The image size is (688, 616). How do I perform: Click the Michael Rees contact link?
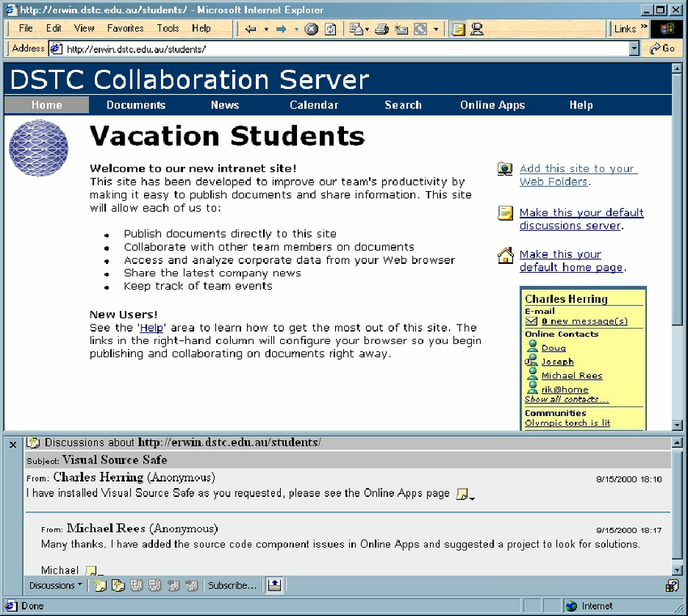571,376
